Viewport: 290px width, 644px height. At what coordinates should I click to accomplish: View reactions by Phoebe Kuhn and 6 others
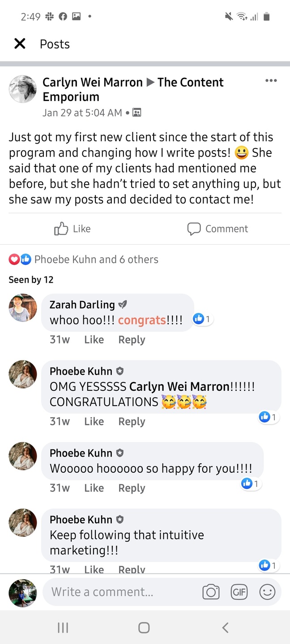(84, 259)
